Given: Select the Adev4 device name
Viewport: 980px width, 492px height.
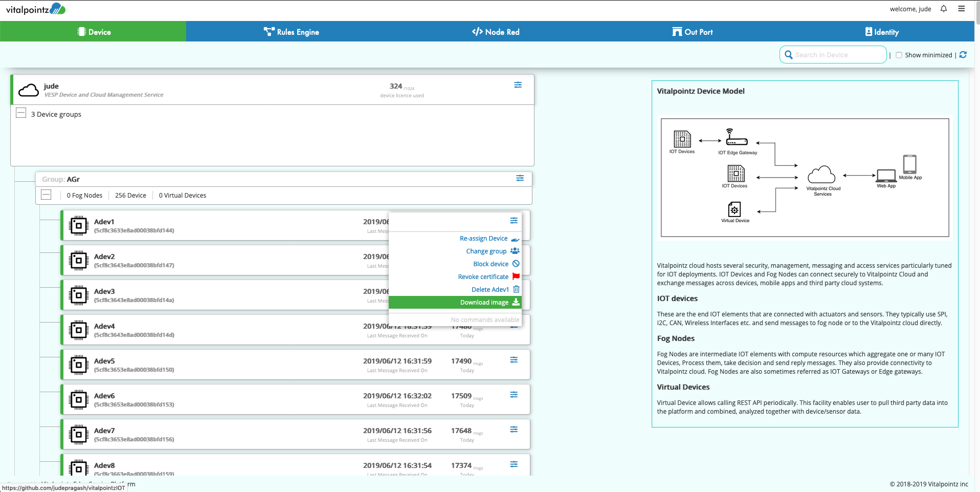Looking at the screenshot, I should click(x=104, y=326).
